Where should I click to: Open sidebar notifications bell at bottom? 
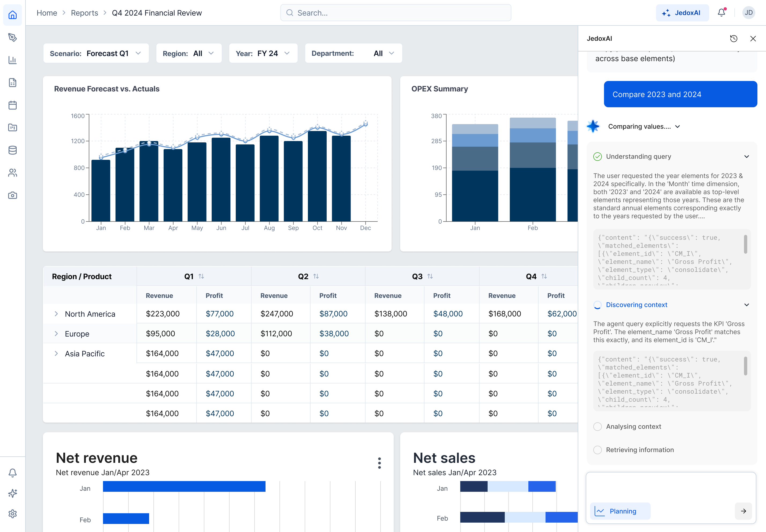tap(13, 473)
